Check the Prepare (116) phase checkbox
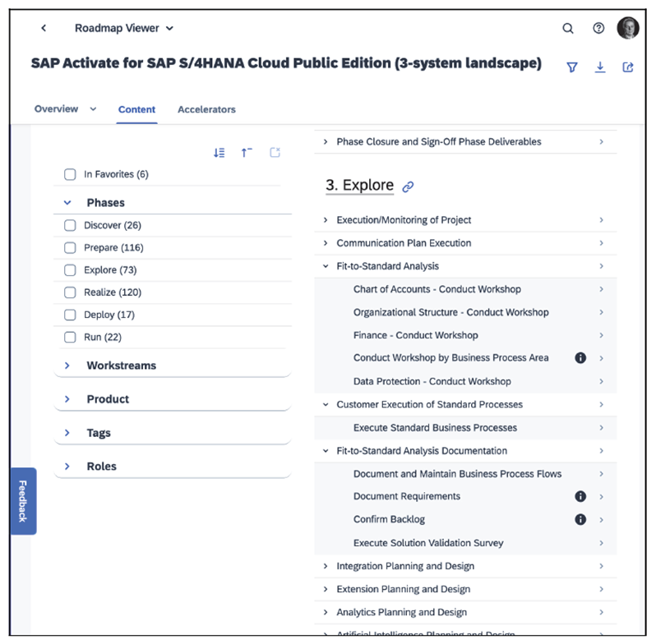 [x=70, y=248]
